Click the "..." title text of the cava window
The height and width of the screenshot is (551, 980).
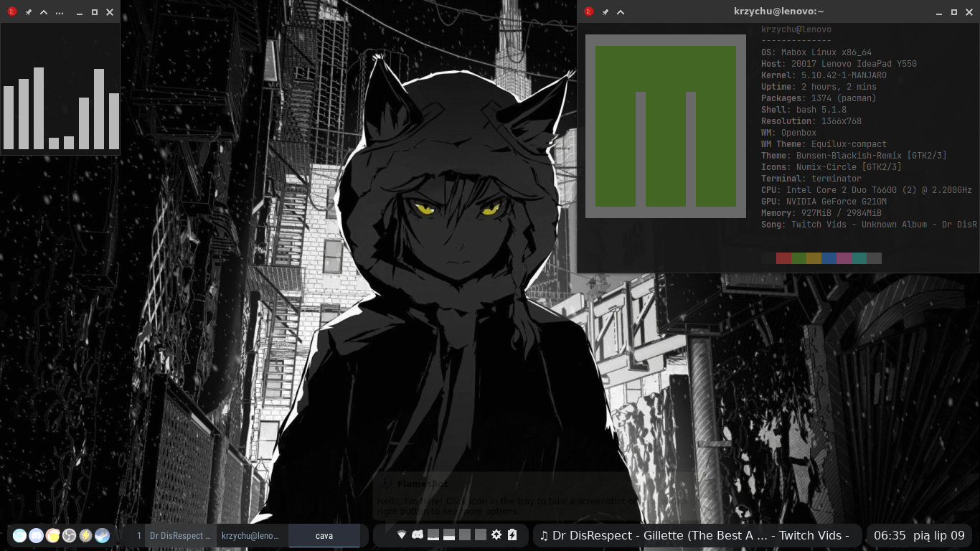pos(59,13)
